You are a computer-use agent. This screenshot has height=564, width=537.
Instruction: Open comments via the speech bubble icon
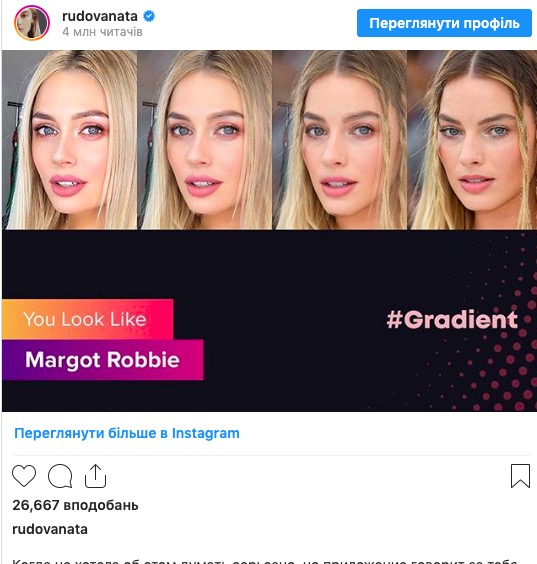tap(60, 476)
